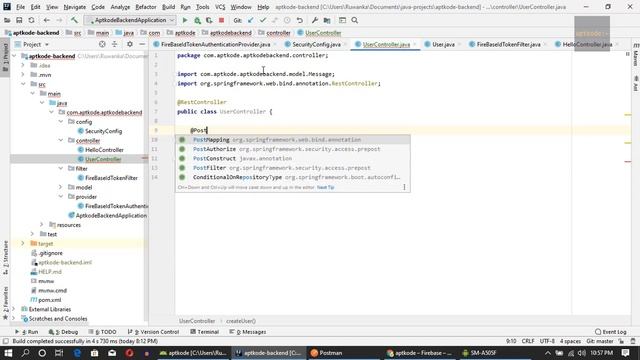Open the Git history clock icon
640x360 pixels.
287,20
